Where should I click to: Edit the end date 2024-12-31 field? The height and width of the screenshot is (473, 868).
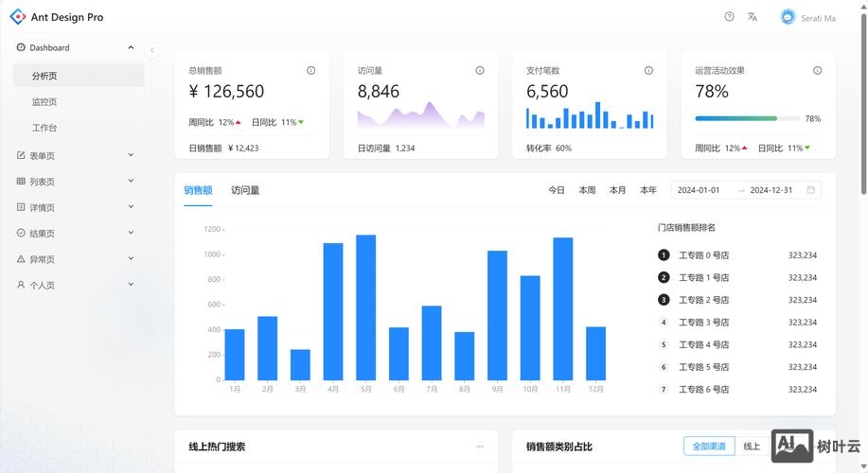click(771, 190)
